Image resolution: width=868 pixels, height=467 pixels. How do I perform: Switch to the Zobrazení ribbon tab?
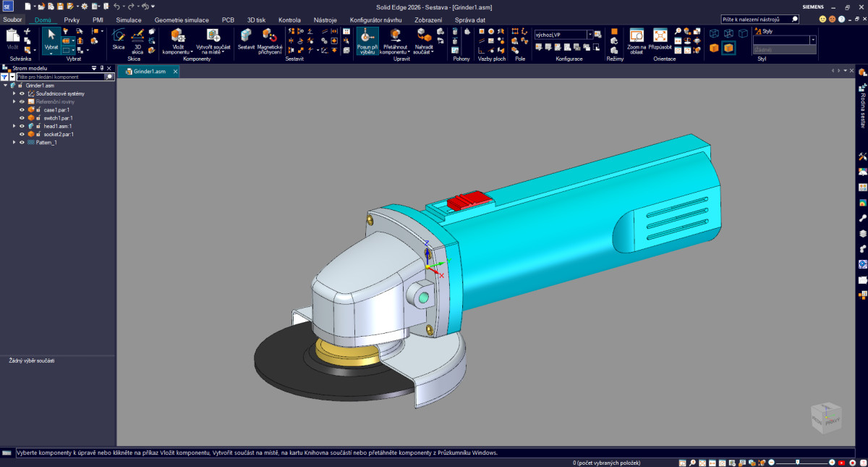click(430, 20)
